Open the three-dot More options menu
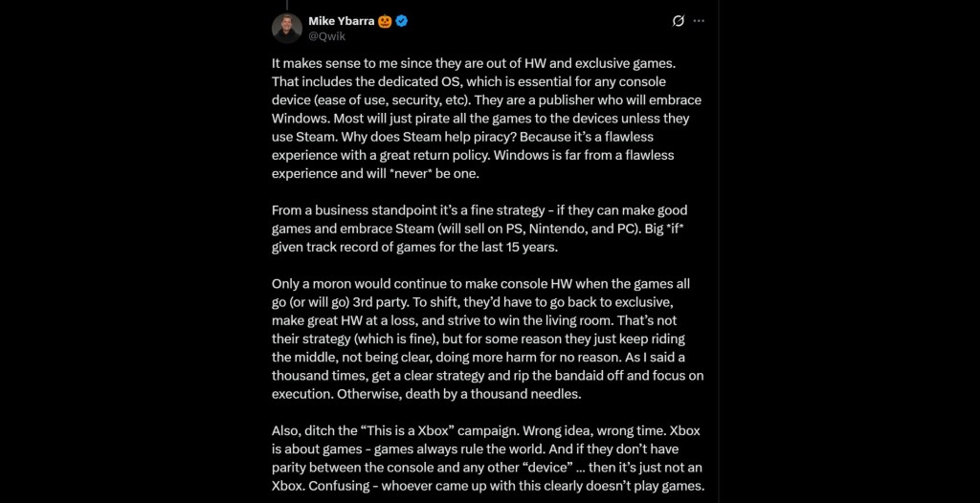Viewport: 980px width, 503px height. pyautogui.click(x=699, y=21)
